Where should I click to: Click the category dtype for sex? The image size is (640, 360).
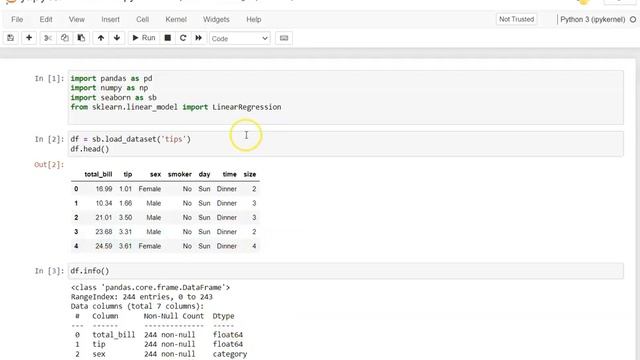coord(230,354)
